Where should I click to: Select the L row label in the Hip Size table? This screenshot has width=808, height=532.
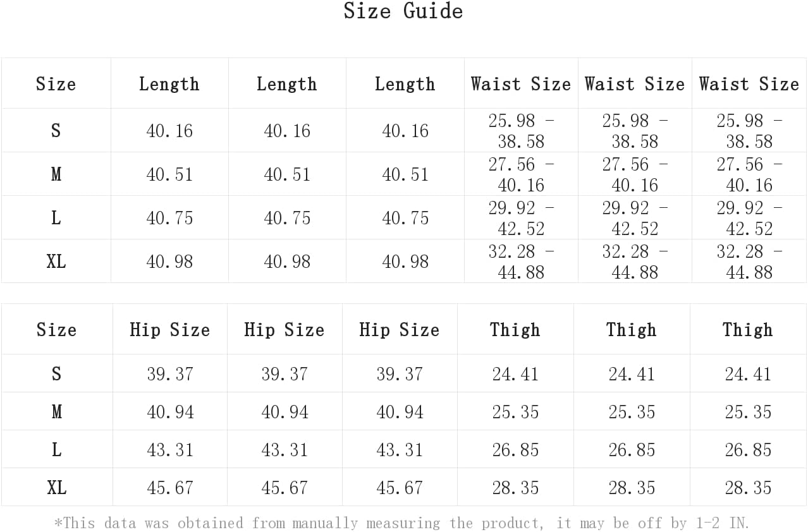click(x=56, y=449)
